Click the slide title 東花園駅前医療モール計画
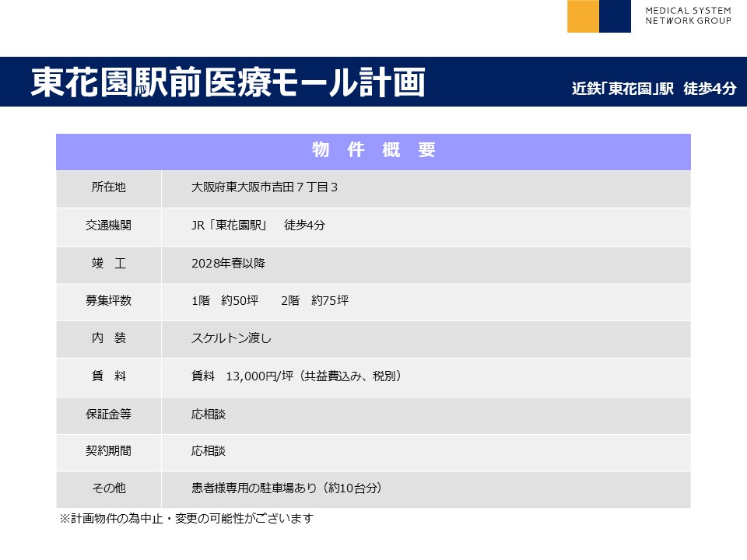 point(228,82)
